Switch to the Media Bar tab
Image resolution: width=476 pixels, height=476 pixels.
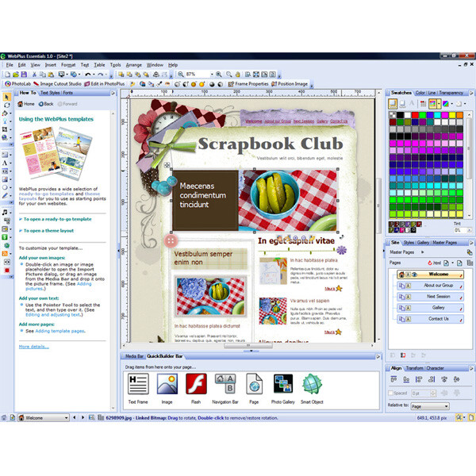134,356
